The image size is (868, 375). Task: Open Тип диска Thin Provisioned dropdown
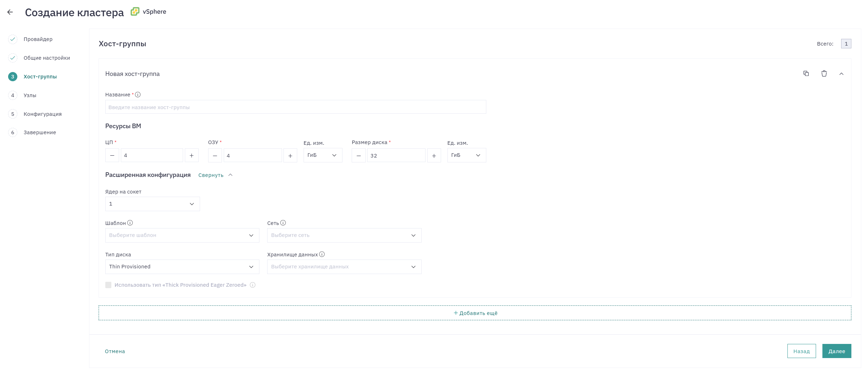click(182, 267)
